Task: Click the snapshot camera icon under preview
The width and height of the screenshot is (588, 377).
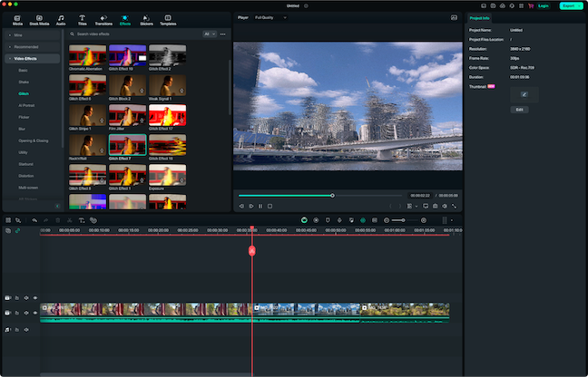Action: [x=436, y=206]
